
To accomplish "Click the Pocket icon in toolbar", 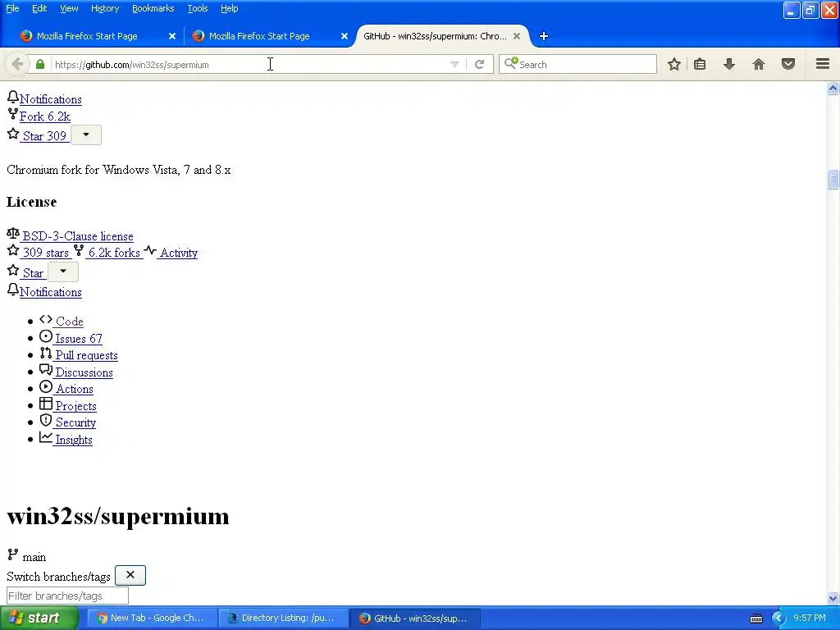I will coord(788,64).
